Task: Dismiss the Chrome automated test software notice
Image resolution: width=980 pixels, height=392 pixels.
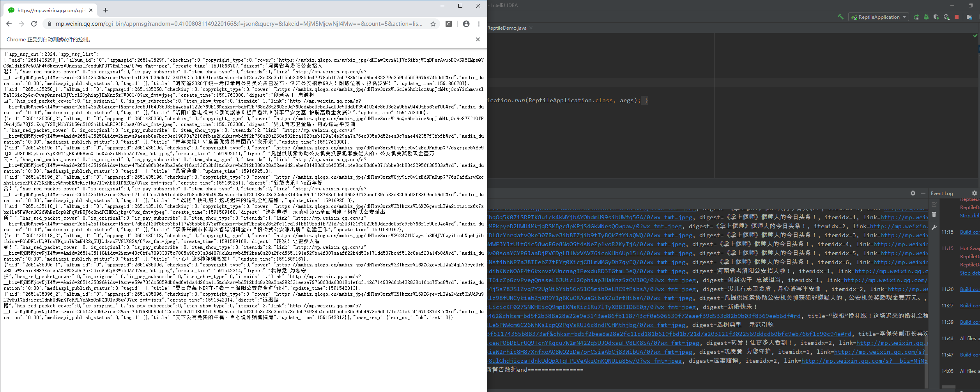Action: tap(478, 39)
